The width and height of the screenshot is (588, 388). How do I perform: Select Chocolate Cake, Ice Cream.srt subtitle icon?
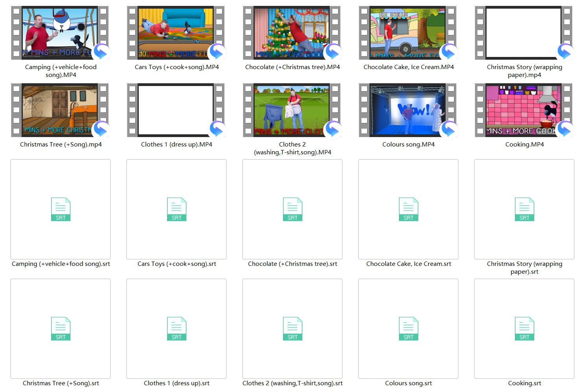pos(408,209)
